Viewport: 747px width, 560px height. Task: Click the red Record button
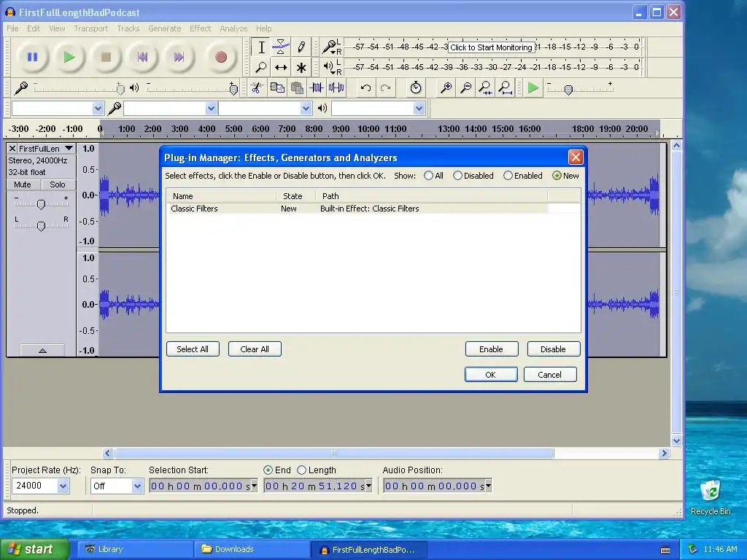220,57
